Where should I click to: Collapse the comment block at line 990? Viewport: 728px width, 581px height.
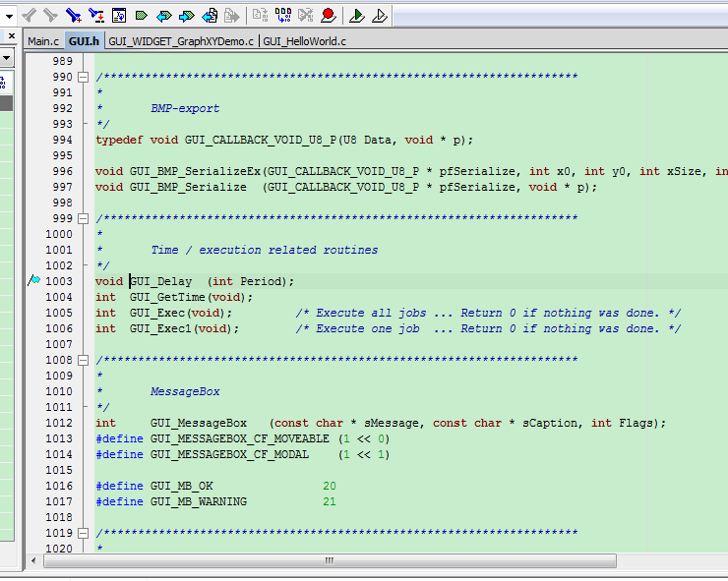click(x=83, y=77)
